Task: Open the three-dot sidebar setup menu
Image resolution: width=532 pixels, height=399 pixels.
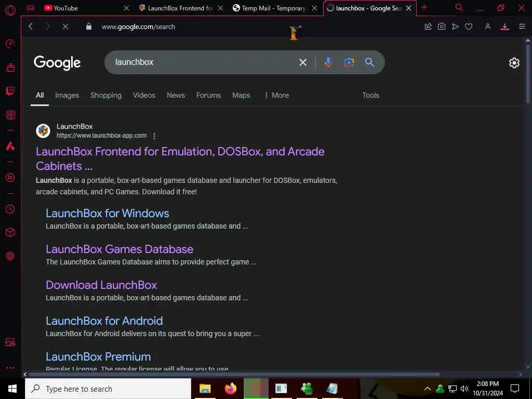Action: [10, 367]
